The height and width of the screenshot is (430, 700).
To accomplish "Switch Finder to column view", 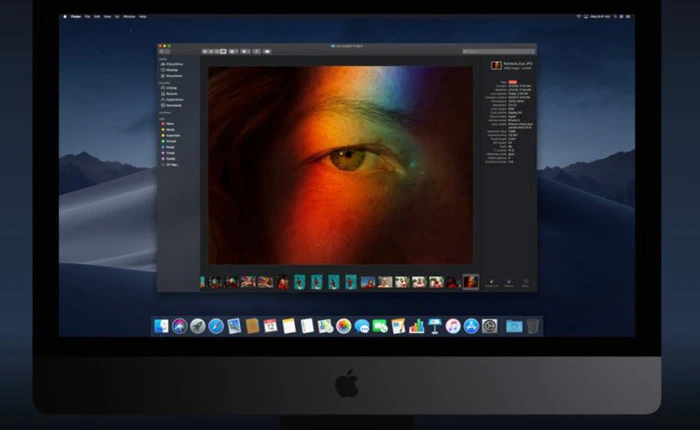I will (x=217, y=51).
